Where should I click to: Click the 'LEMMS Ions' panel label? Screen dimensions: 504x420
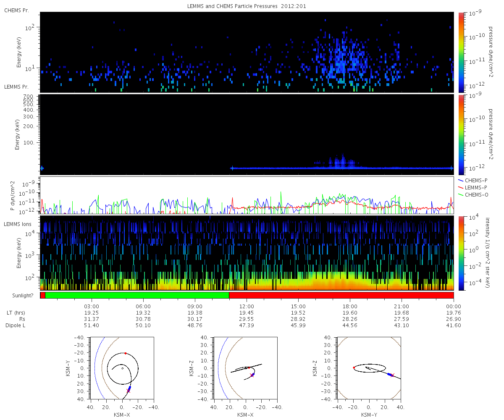click(17, 225)
